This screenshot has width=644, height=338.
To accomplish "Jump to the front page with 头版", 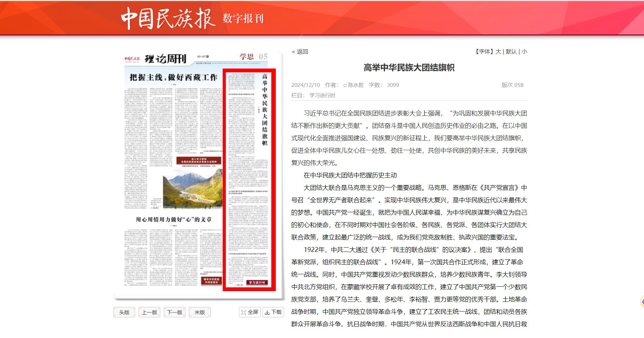I will (x=124, y=312).
